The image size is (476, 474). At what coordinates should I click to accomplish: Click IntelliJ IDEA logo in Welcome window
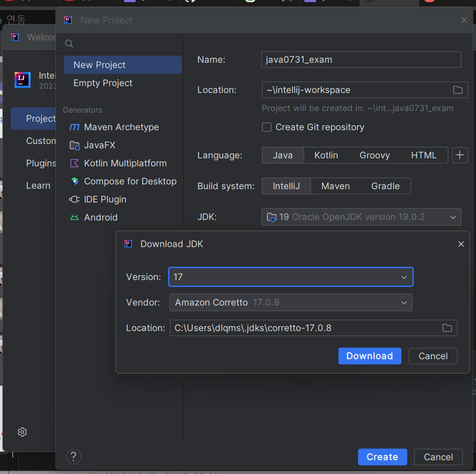pos(23,80)
